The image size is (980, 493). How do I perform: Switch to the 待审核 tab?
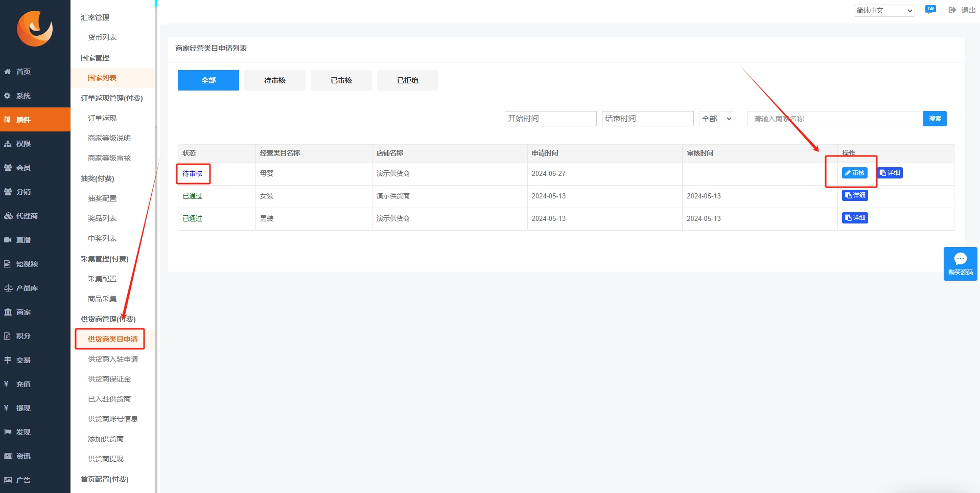coord(275,80)
